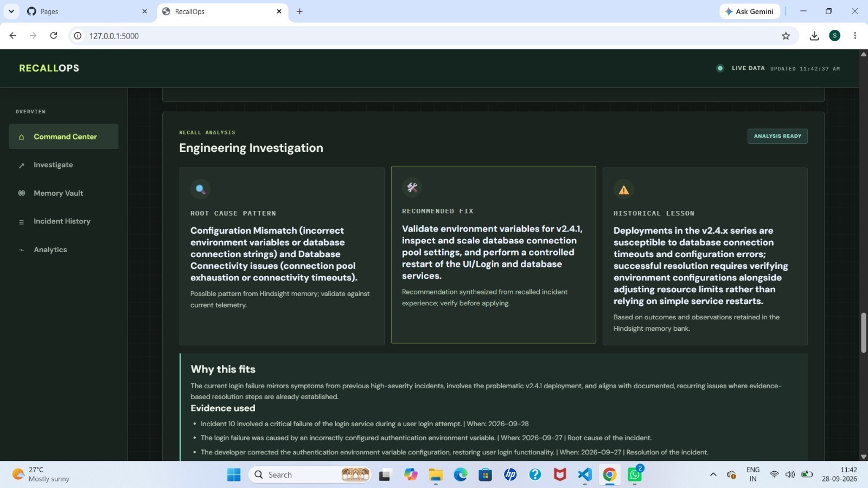
Task: Reload the page with the refresh icon
Action: click(53, 36)
